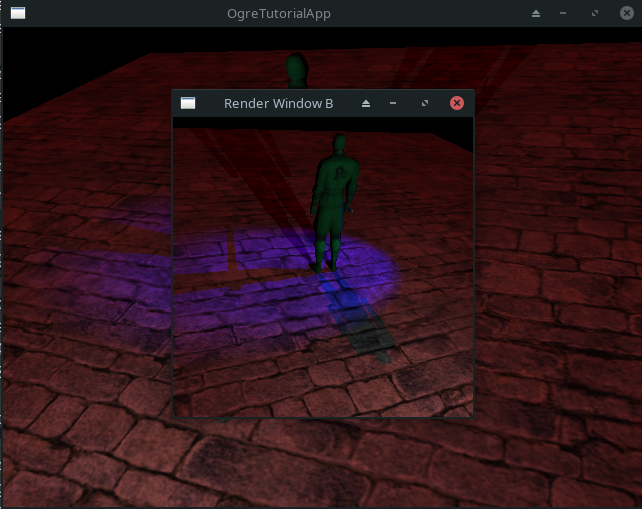Open the OgreTutorialApp window menu icon
The height and width of the screenshot is (509, 642).
coord(18,13)
